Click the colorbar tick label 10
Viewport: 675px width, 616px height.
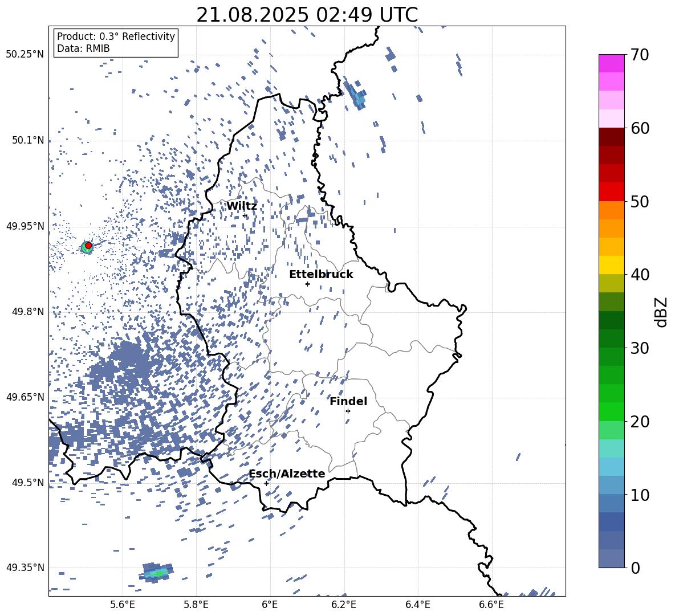(640, 495)
